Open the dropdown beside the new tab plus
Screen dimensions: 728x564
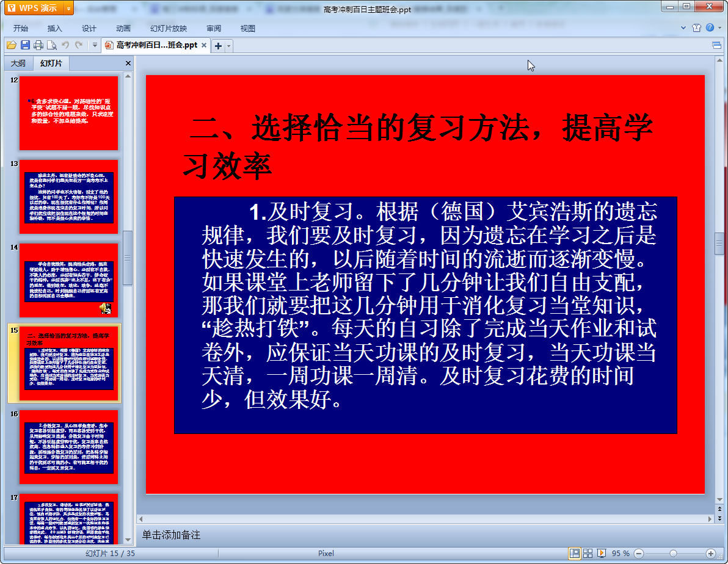pyautogui.click(x=228, y=46)
